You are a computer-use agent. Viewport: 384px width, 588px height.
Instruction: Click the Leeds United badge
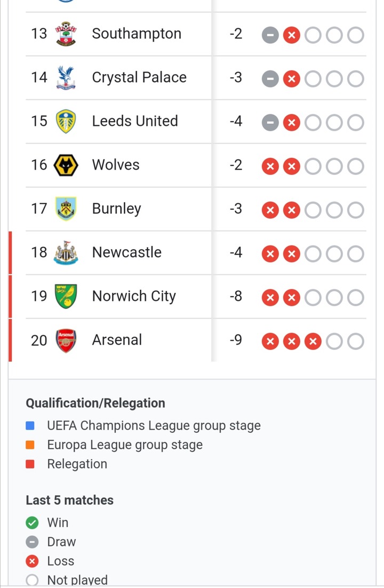pos(66,121)
